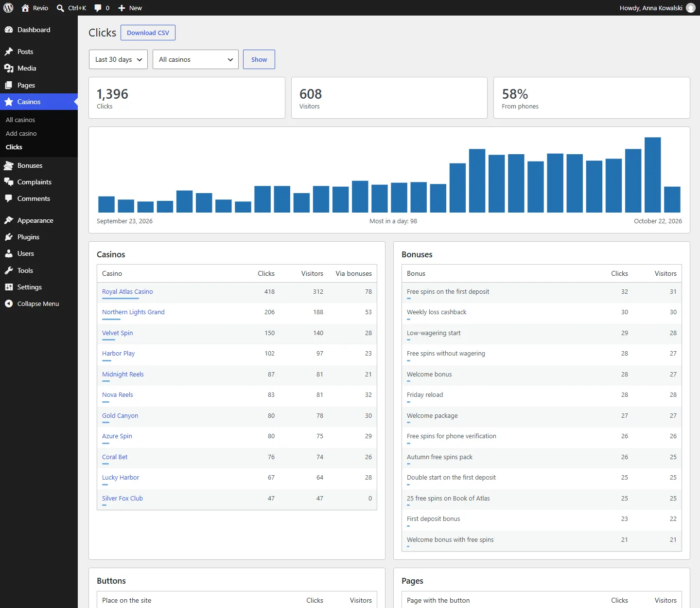Open the Add casino submenu item
The height and width of the screenshot is (608, 700).
(21, 133)
